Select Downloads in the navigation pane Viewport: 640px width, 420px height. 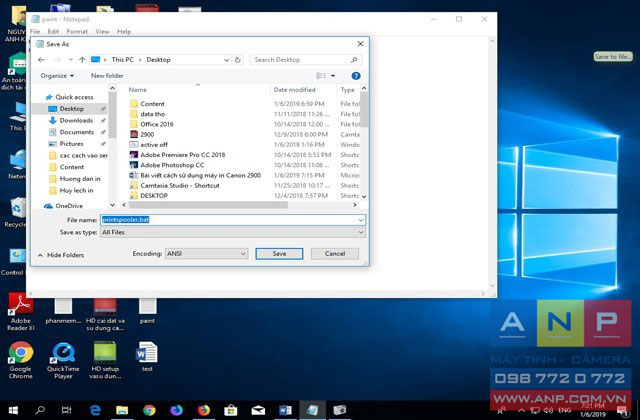point(76,120)
